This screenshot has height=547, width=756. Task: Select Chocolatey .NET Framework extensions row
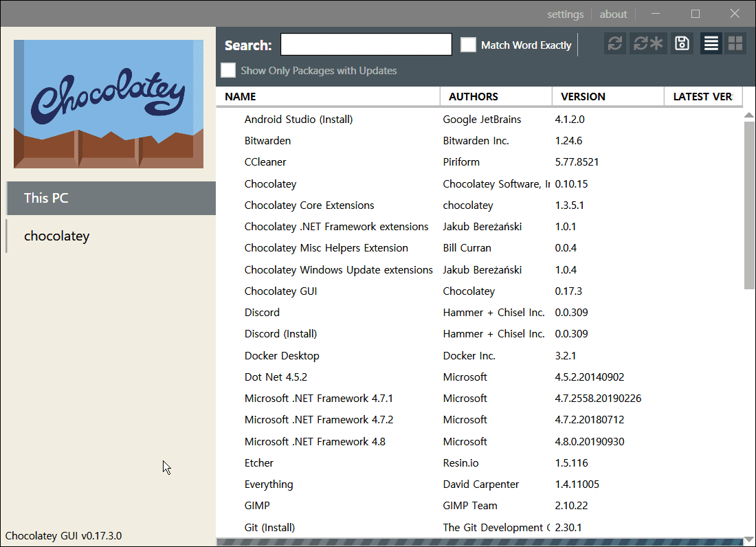tap(480, 227)
